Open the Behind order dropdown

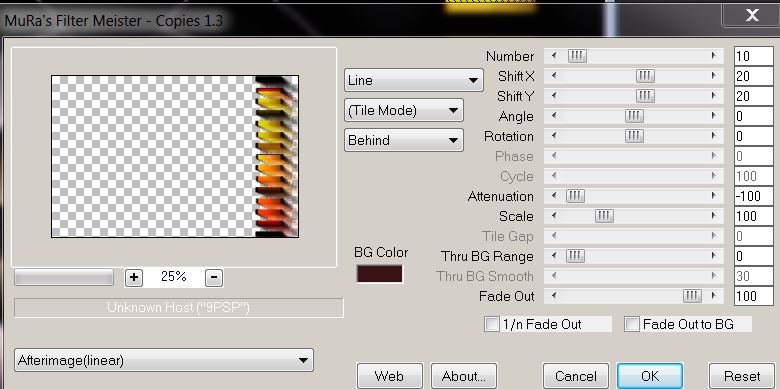[403, 140]
